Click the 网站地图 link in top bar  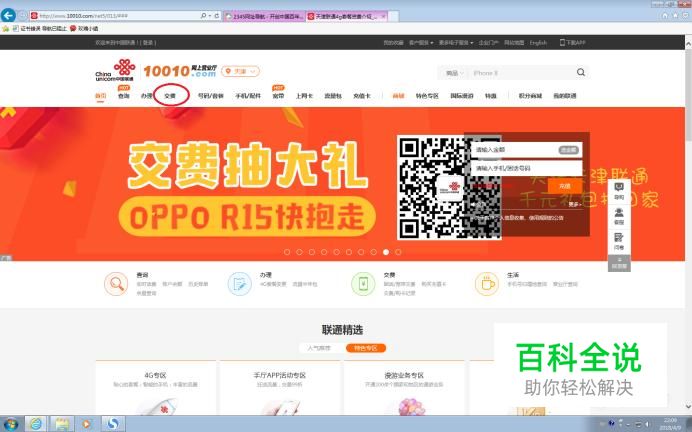click(x=514, y=43)
